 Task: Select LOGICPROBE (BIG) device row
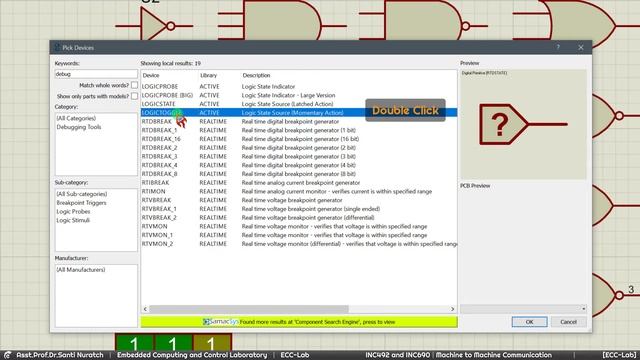[299, 95]
